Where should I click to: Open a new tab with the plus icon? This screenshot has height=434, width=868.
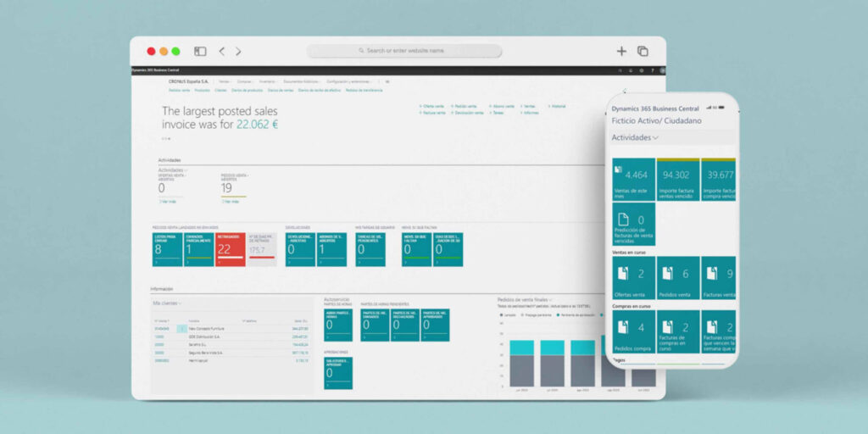tap(621, 52)
